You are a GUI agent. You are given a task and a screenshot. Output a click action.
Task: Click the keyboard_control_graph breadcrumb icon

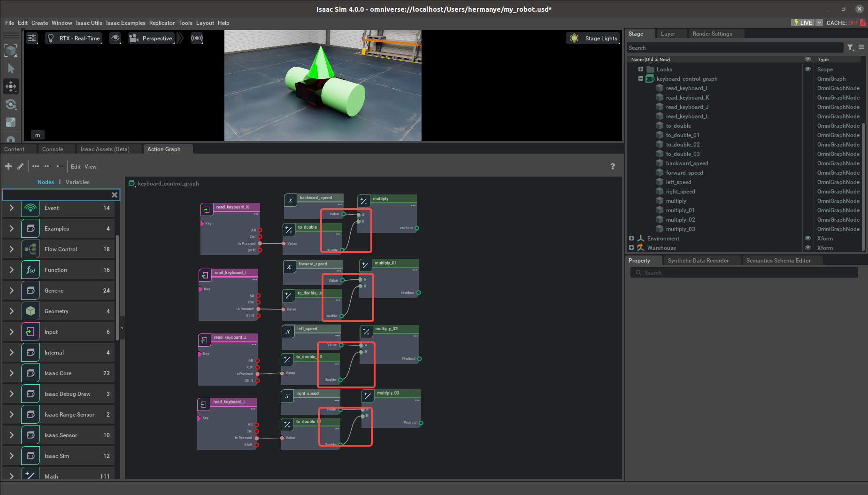(x=132, y=183)
